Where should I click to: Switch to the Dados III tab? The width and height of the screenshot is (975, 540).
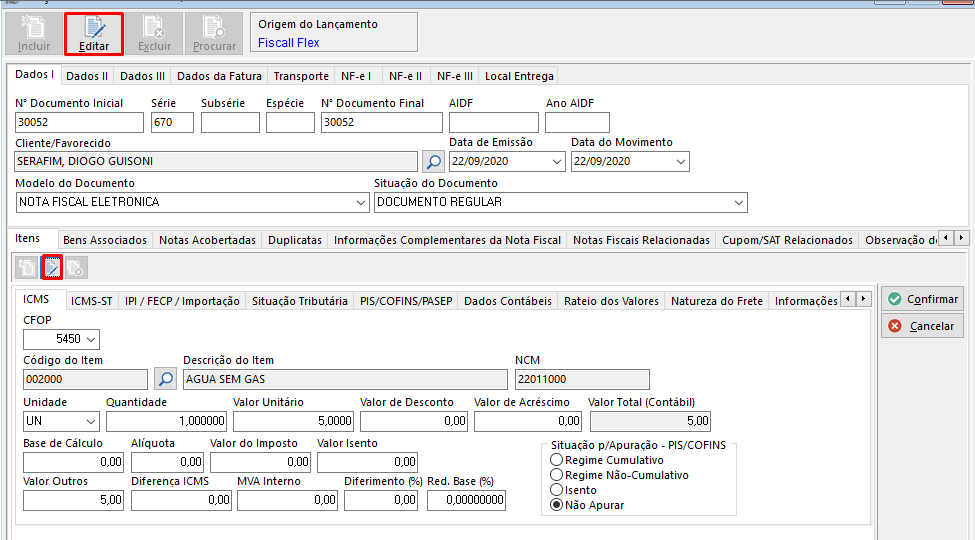click(142, 76)
